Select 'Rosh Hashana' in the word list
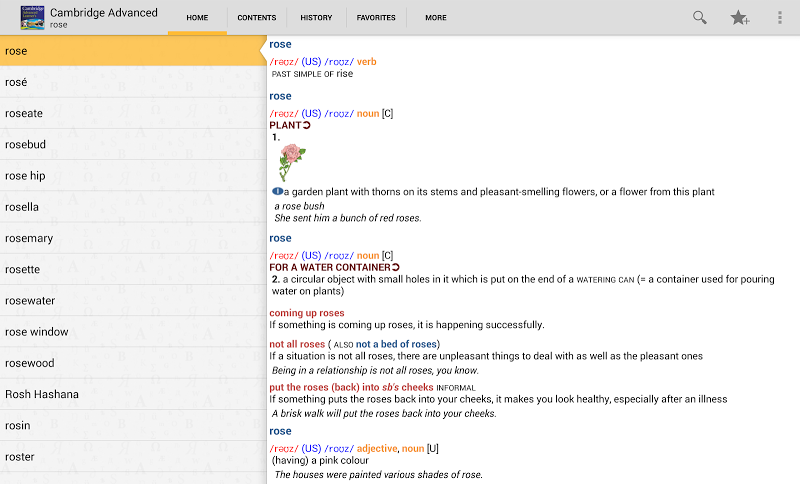The width and height of the screenshot is (800, 484). (133, 394)
